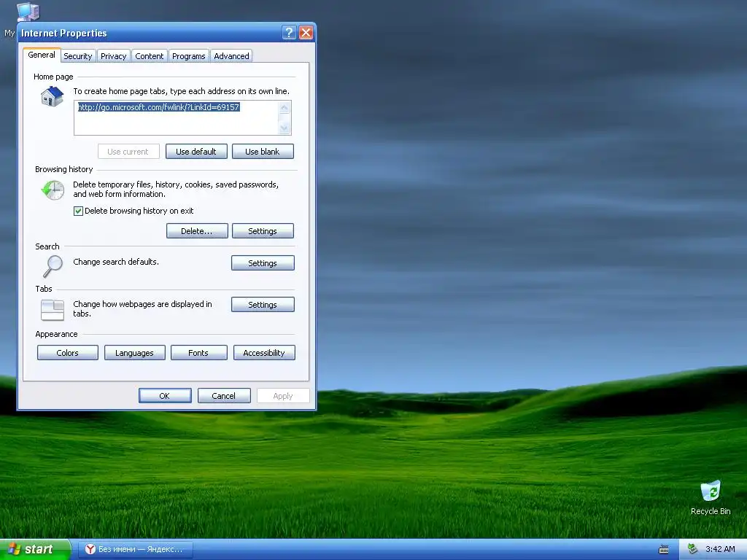Switch to the Privacy tab
This screenshot has height=560, width=747.
113,55
